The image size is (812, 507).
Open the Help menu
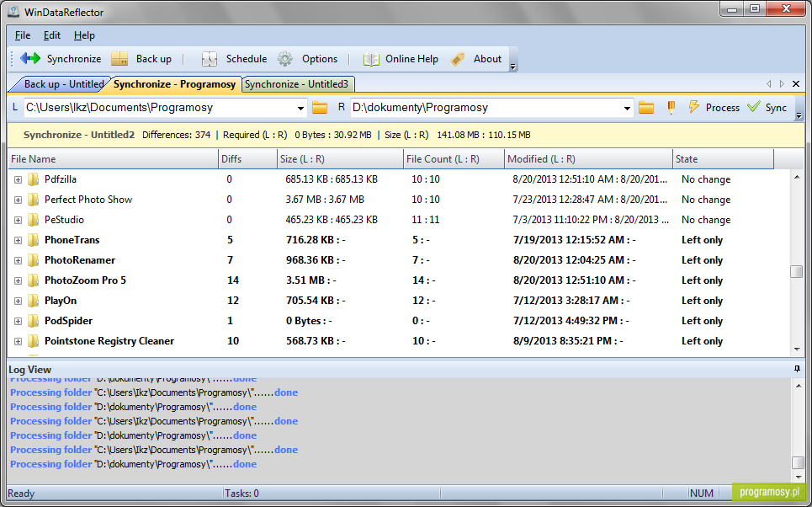coord(84,35)
